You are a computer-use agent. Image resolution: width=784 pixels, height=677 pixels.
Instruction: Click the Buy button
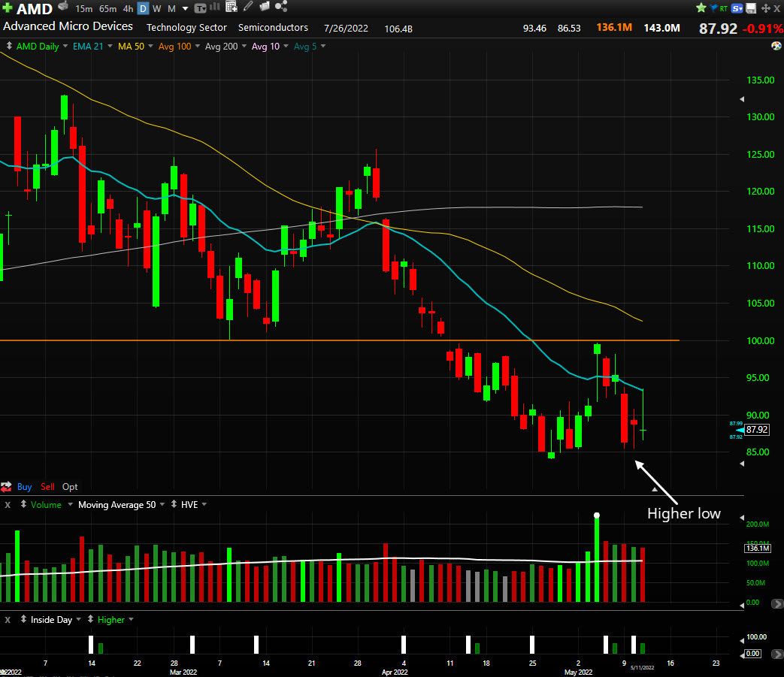pos(25,487)
